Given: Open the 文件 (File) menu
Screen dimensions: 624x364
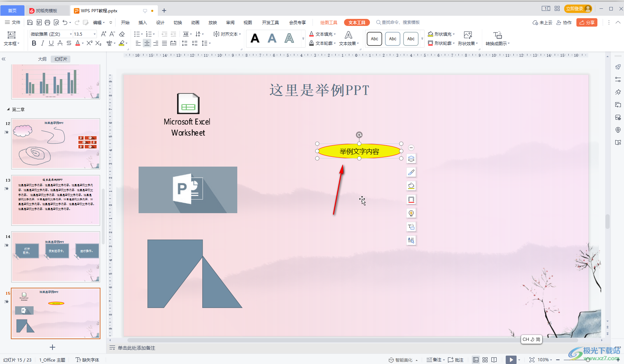Looking at the screenshot, I should click(x=13, y=22).
